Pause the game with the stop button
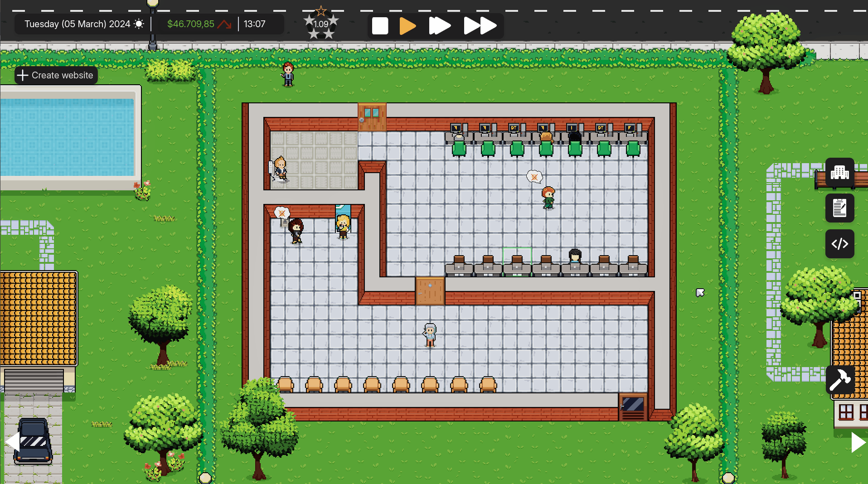The height and width of the screenshot is (484, 868). click(380, 26)
